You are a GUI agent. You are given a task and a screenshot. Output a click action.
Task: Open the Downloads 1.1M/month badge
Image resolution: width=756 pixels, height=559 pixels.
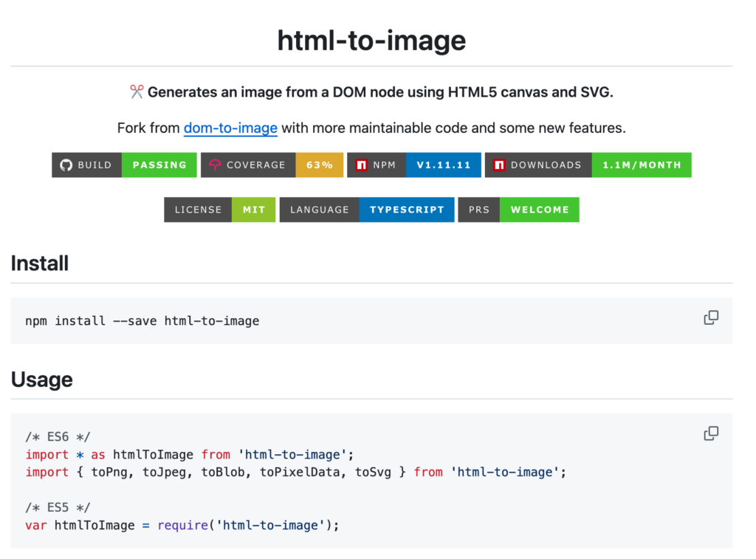point(588,165)
